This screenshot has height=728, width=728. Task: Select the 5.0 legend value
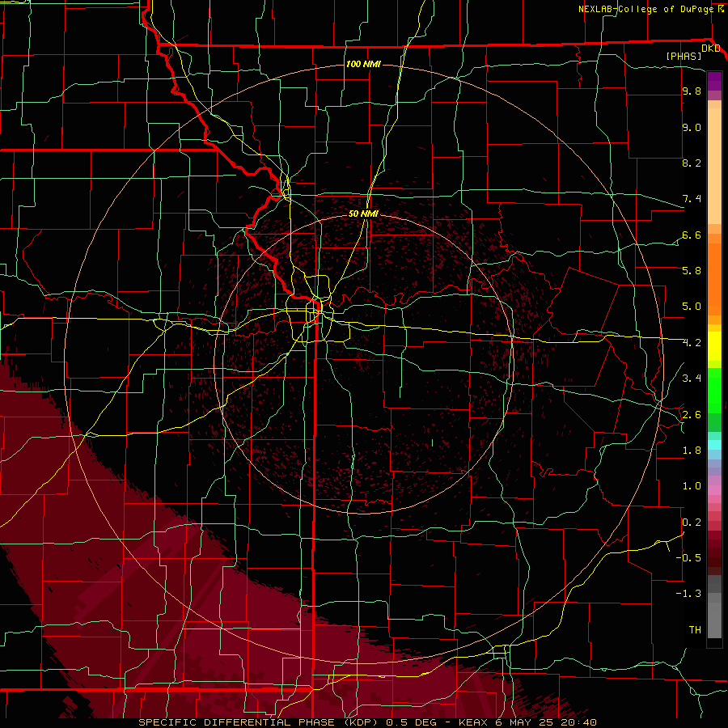click(x=692, y=307)
